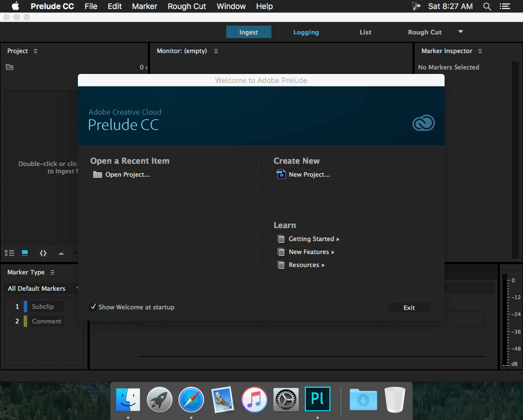Click the curly braces metadata icon
This screenshot has height=420, width=523.
tap(43, 253)
